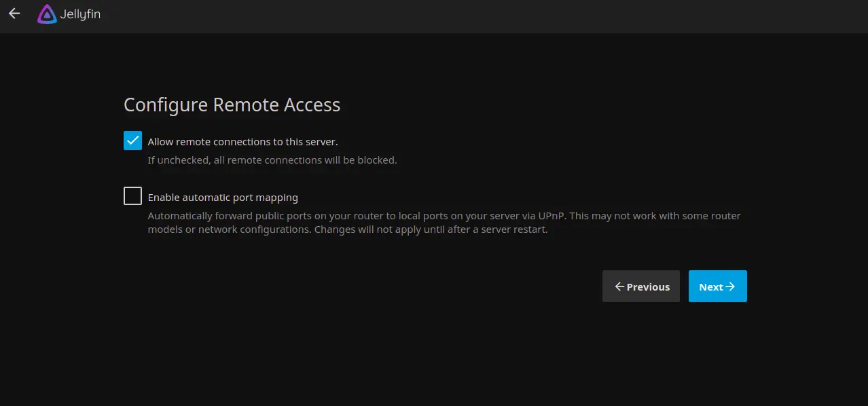Image resolution: width=868 pixels, height=406 pixels.
Task: Click the word 'Configure' in the heading
Action: click(x=166, y=105)
